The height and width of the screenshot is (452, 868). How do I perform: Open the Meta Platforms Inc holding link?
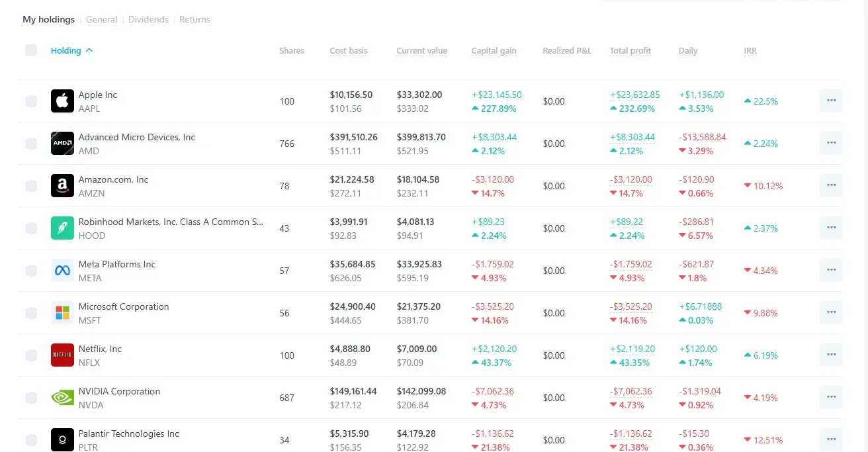[117, 264]
